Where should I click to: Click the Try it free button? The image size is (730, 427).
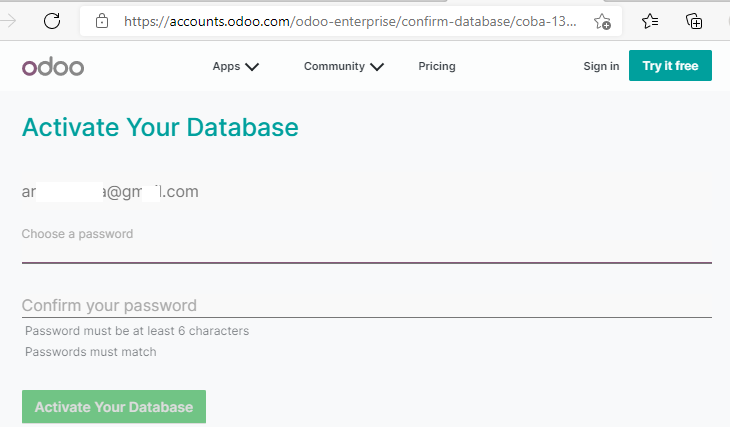pyautogui.click(x=670, y=66)
